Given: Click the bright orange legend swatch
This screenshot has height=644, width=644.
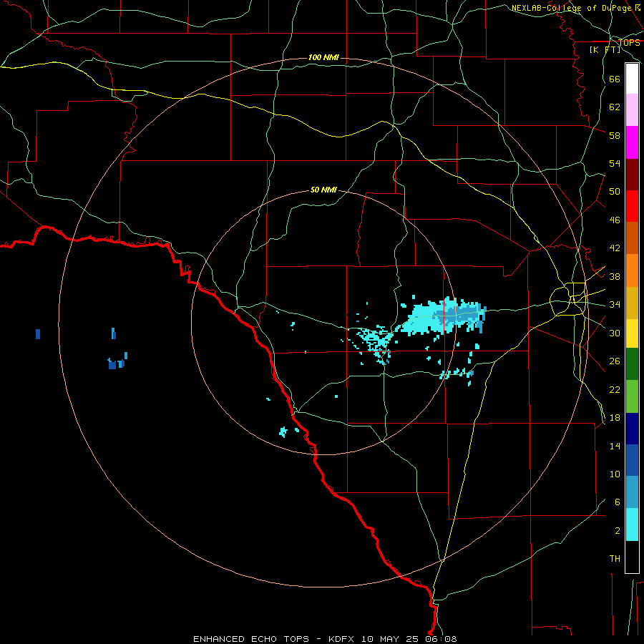Looking at the screenshot, I should (x=632, y=270).
